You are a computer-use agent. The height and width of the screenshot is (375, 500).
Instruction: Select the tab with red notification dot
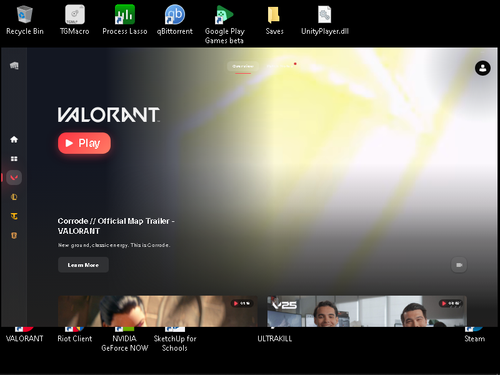[280, 66]
